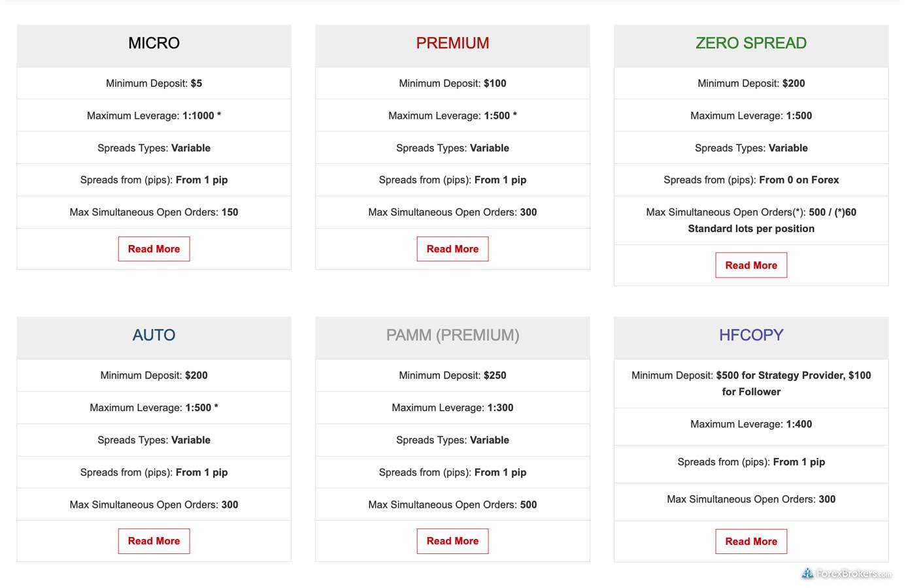Click Read More under MICRO account
The image size is (908, 588).
pos(154,249)
